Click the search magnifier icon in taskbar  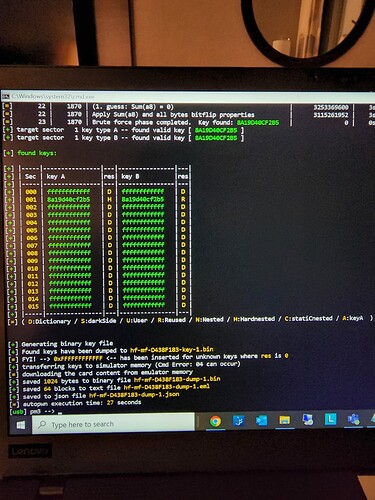click(42, 424)
